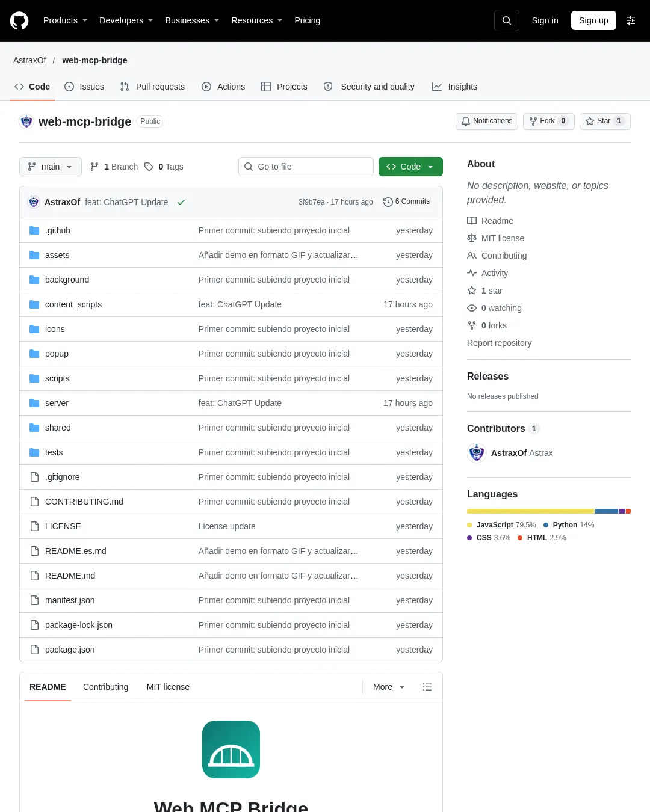650x812 pixels.
Task: Click the Go to file search field
Action: tap(306, 167)
